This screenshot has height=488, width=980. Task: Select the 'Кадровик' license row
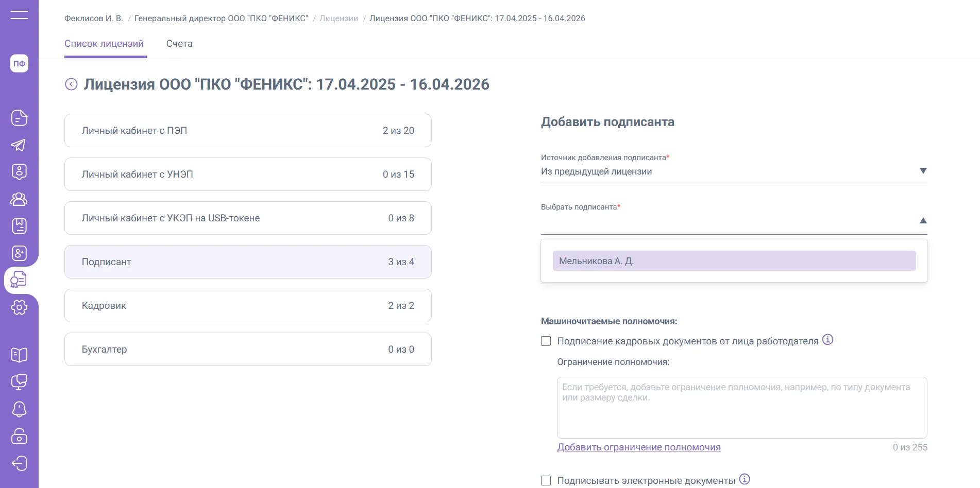(248, 306)
